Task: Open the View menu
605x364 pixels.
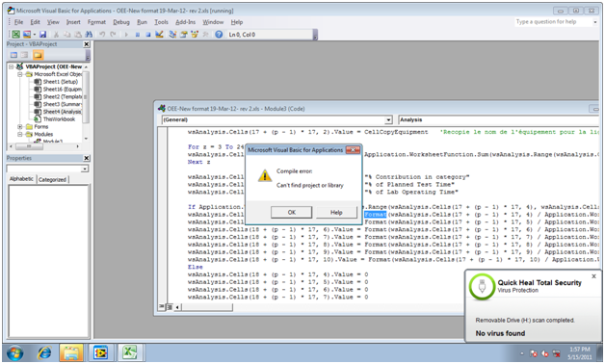Action: point(53,22)
